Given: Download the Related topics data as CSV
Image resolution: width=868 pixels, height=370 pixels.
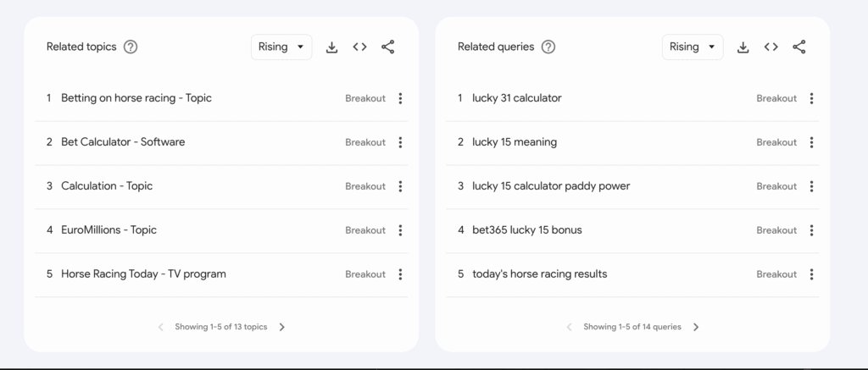Looking at the screenshot, I should pos(332,47).
